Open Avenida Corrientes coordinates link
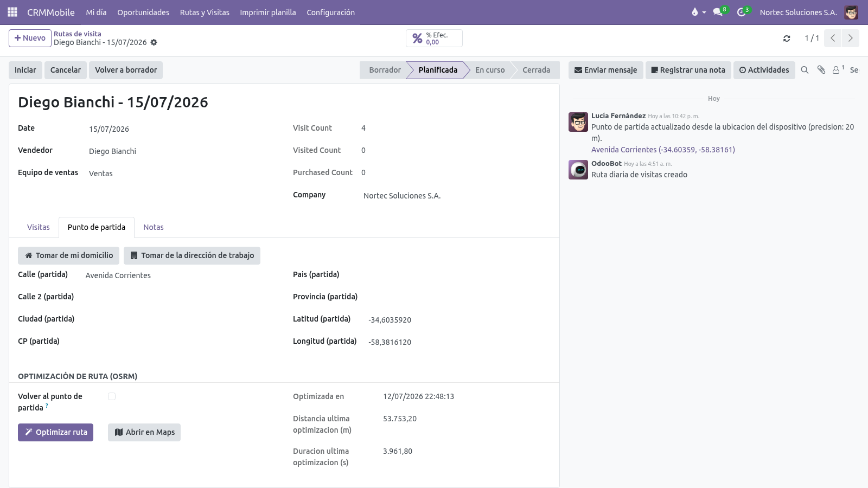Screen dimensions: 868x488 [663, 150]
